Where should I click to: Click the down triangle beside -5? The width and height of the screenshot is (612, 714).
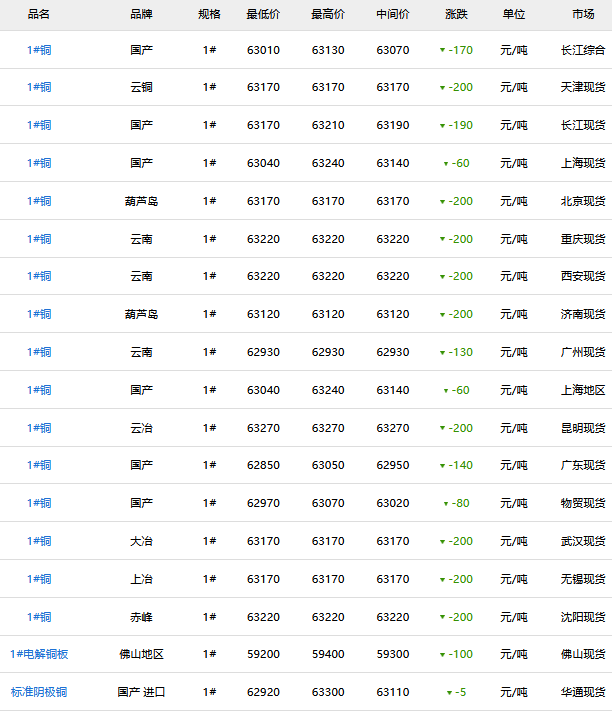click(449, 693)
